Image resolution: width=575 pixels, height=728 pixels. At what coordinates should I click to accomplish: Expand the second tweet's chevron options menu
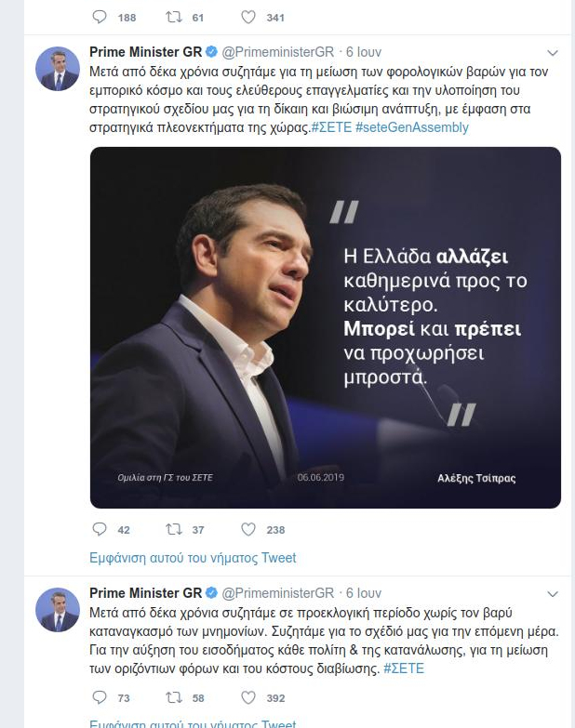point(553,594)
